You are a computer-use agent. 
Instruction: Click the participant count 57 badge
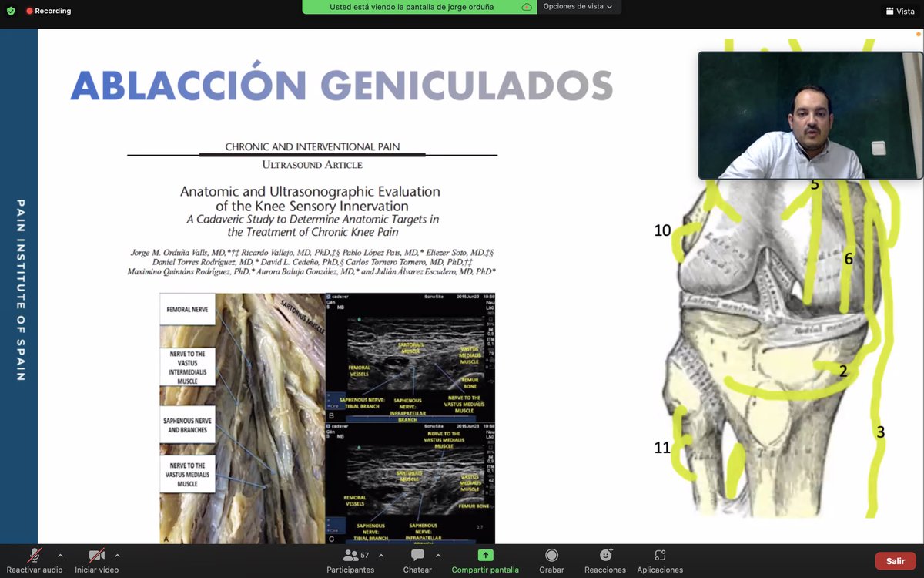coord(365,555)
